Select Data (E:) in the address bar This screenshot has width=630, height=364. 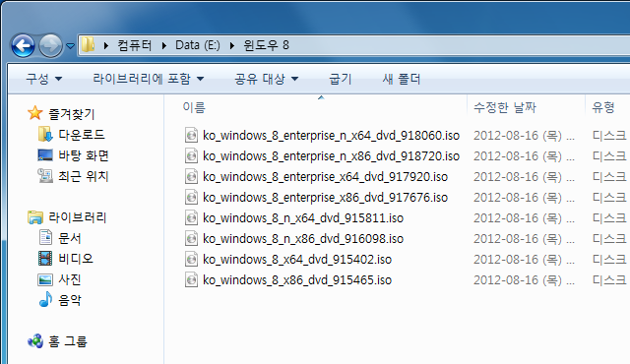[198, 45]
